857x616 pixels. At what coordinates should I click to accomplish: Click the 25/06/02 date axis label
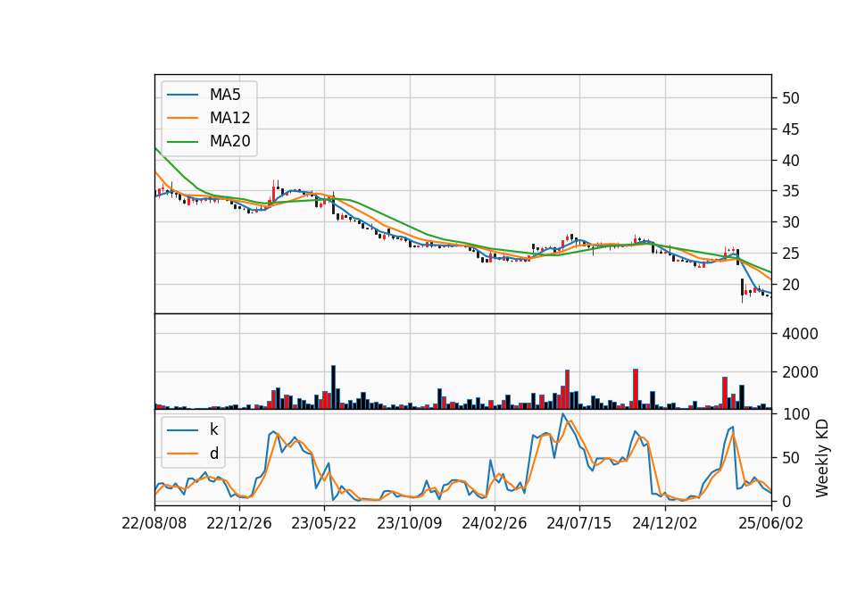point(771,523)
